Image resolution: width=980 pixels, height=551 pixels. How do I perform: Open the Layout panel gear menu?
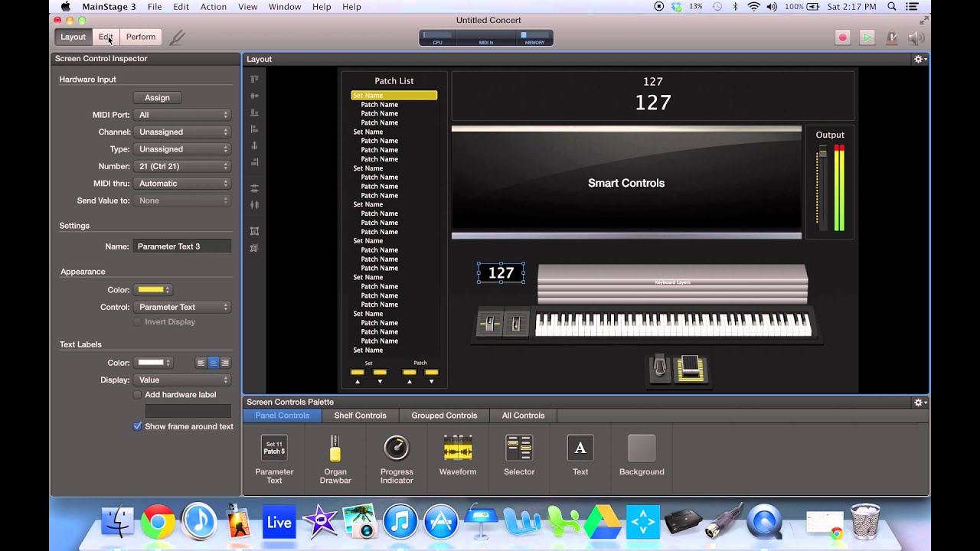[x=920, y=59]
